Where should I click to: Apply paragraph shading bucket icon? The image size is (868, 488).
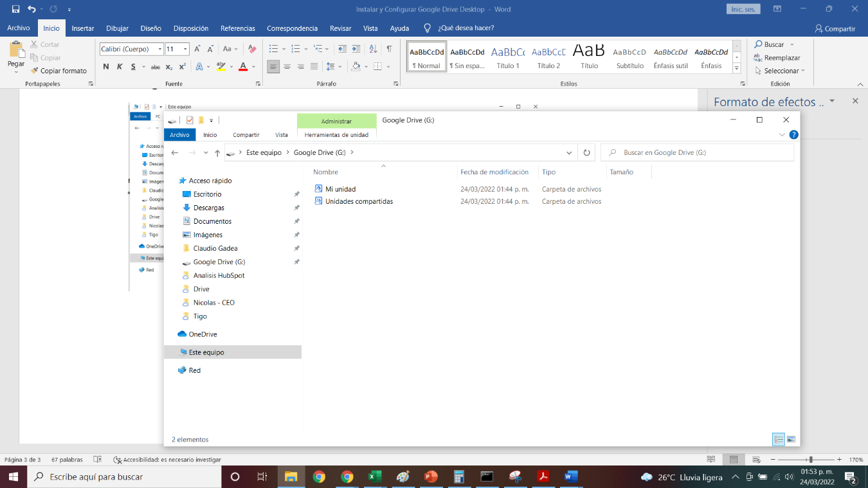coord(355,67)
